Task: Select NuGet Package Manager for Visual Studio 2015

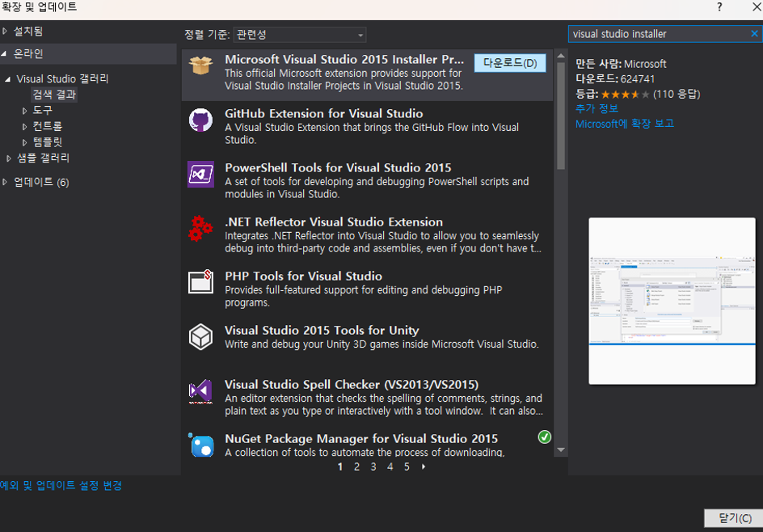Action: [361, 438]
